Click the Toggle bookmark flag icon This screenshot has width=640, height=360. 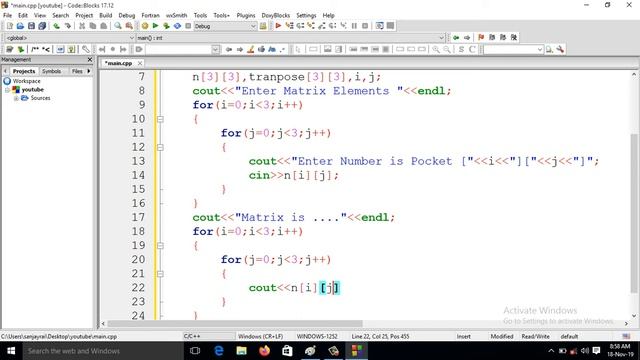click(x=481, y=38)
